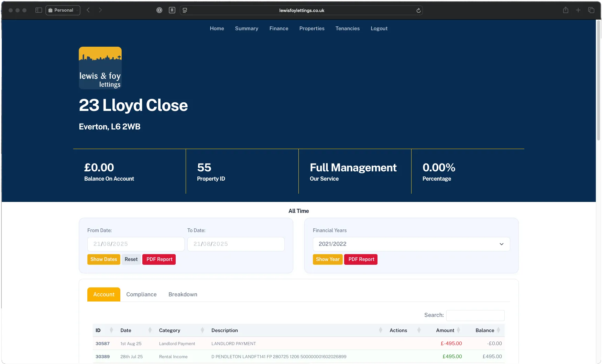Toggle the Safari sidebar icon
602x364 pixels.
point(39,10)
